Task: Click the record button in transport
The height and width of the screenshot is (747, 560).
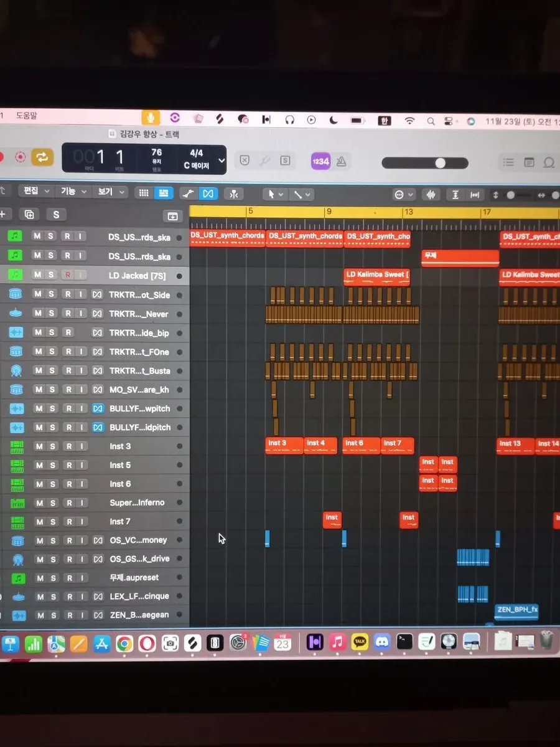Action: click(x=21, y=157)
